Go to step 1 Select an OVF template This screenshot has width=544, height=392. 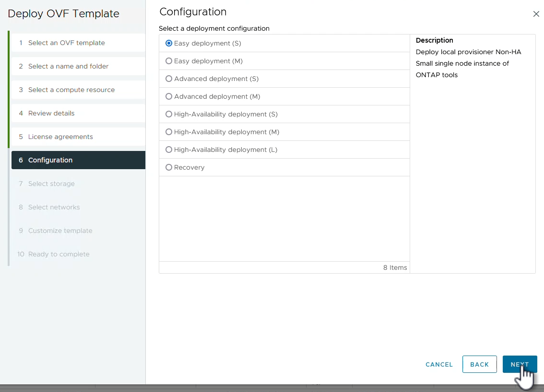tap(66, 43)
